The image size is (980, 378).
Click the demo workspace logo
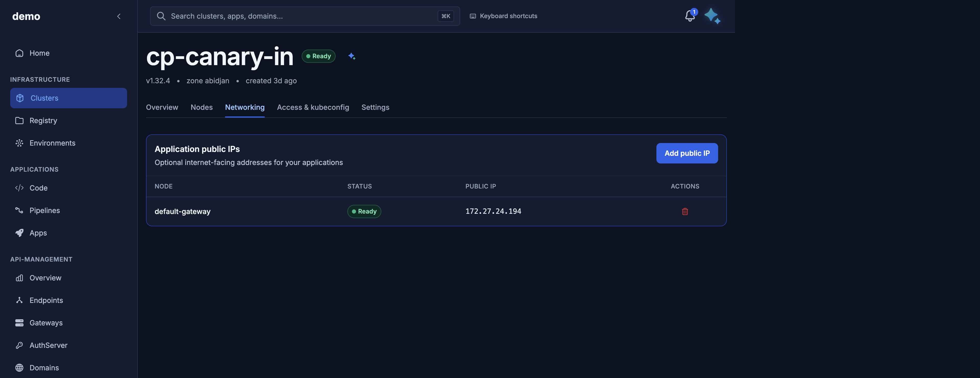pyautogui.click(x=26, y=16)
